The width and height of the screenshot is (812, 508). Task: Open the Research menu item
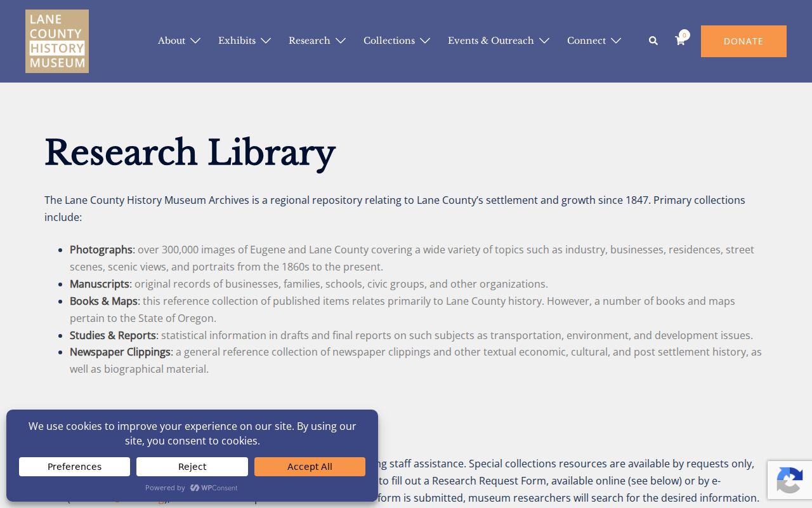pyautogui.click(x=309, y=41)
